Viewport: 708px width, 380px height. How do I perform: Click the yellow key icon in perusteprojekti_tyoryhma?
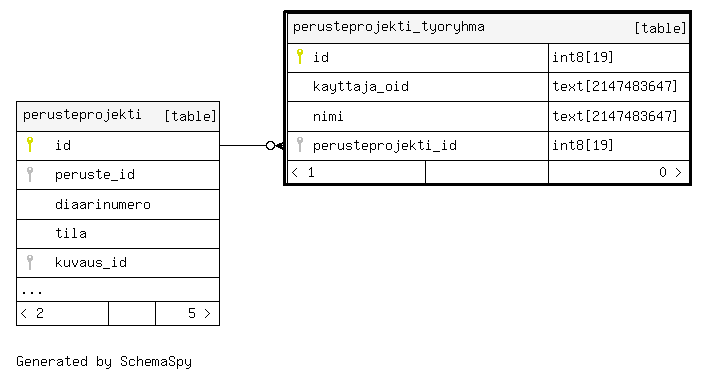click(300, 56)
